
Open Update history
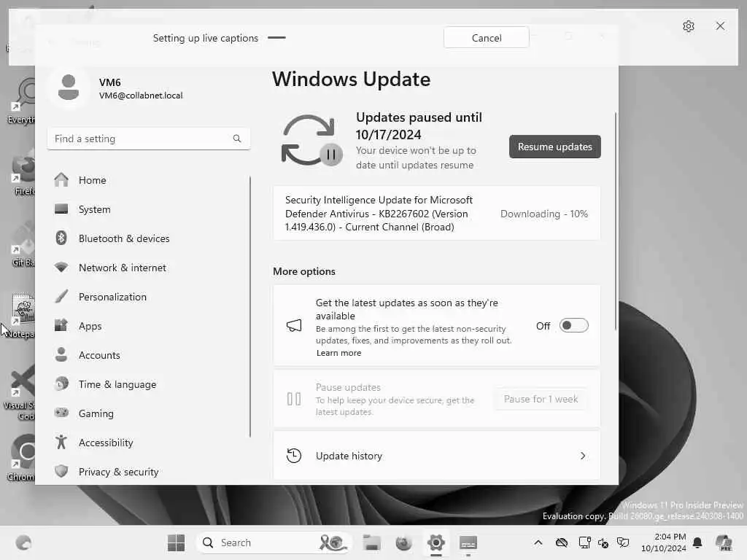pos(436,456)
